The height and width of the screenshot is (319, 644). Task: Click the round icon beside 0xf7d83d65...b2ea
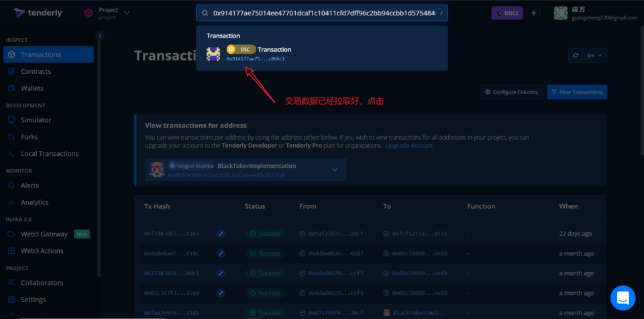tap(221, 234)
